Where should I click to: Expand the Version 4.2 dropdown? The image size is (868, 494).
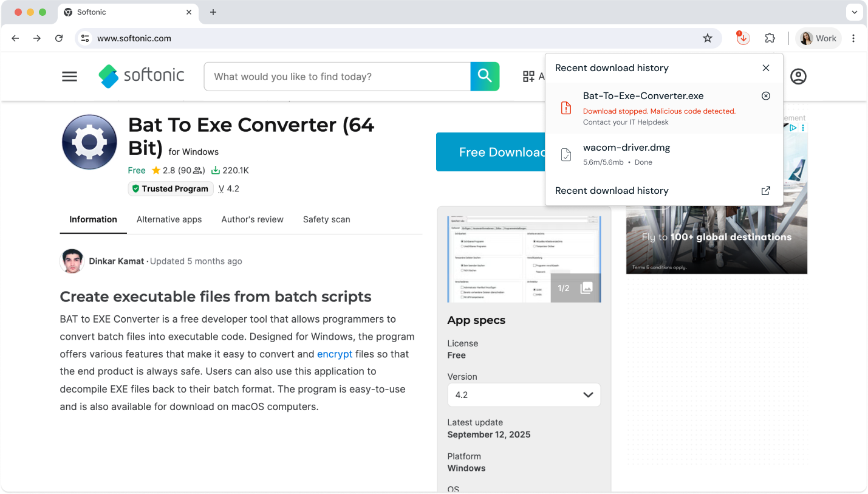524,395
